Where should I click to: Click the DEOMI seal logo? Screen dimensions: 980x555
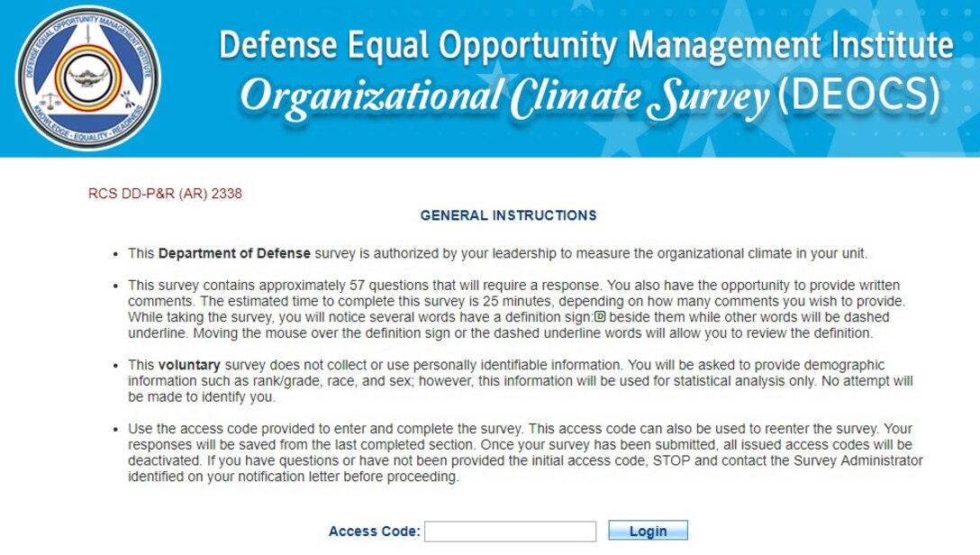87,78
